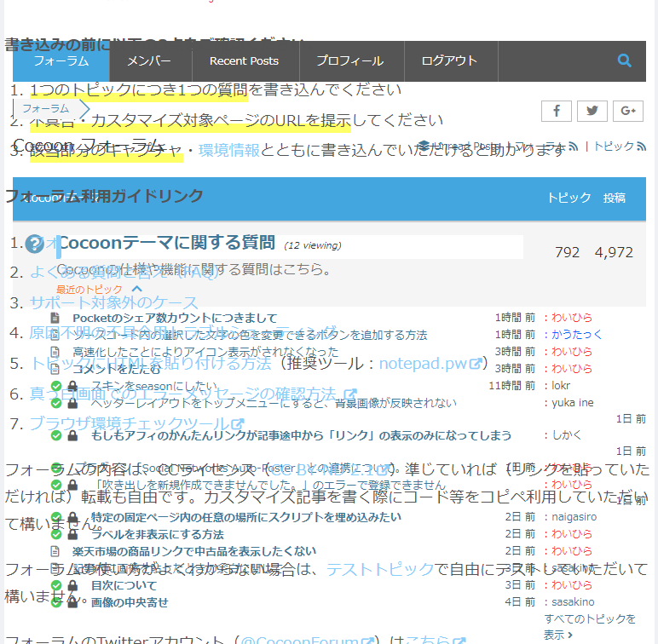The width and height of the screenshot is (658, 644).
Task: Expand all topics via すべてのトピックを表示
Action: click(590, 627)
